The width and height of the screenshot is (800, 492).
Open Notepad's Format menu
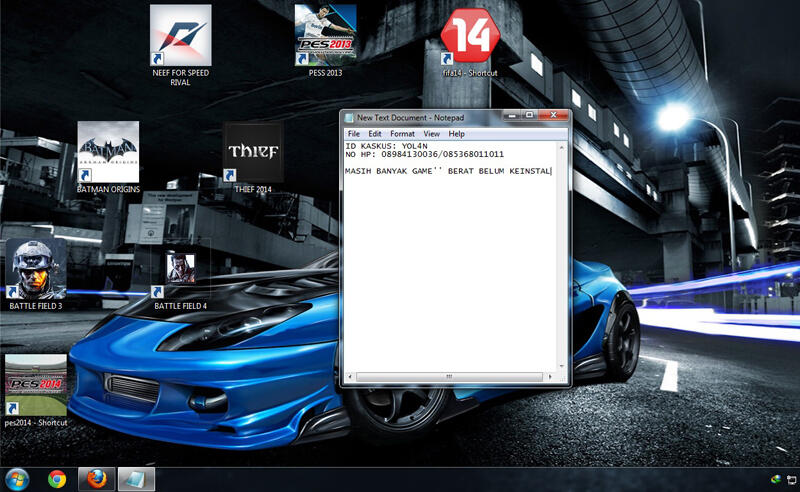coord(402,134)
